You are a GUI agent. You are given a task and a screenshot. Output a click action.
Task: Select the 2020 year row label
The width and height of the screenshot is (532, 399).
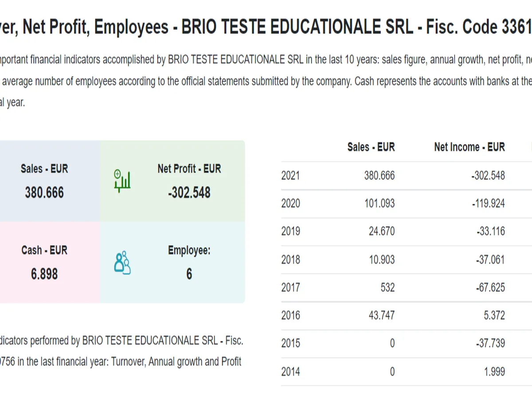290,204
